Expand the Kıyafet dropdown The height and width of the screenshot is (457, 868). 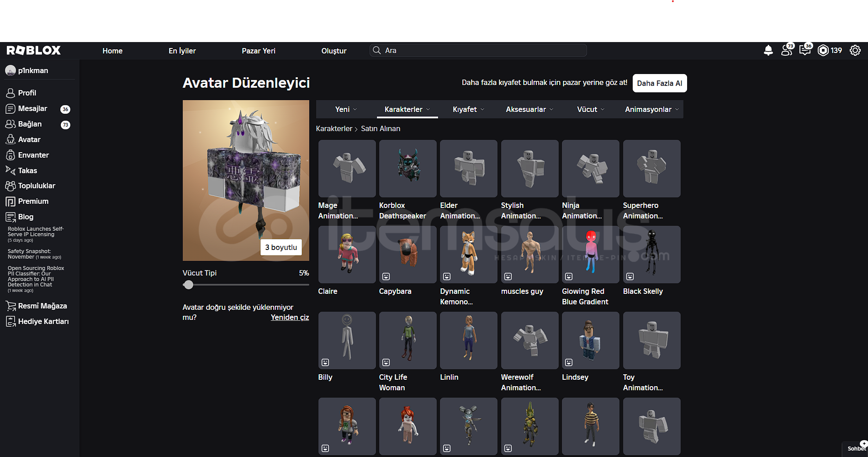click(x=468, y=109)
